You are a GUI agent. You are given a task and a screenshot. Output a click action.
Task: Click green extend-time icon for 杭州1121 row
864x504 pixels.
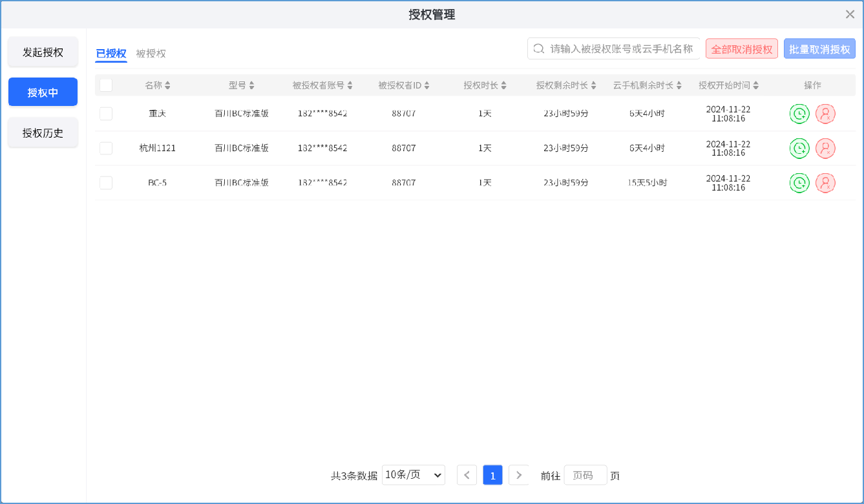click(799, 149)
